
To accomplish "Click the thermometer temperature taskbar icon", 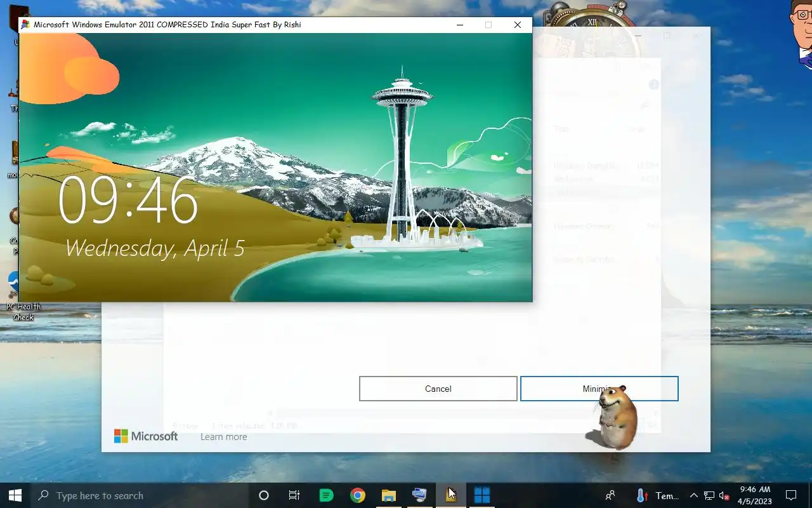I will click(x=641, y=495).
